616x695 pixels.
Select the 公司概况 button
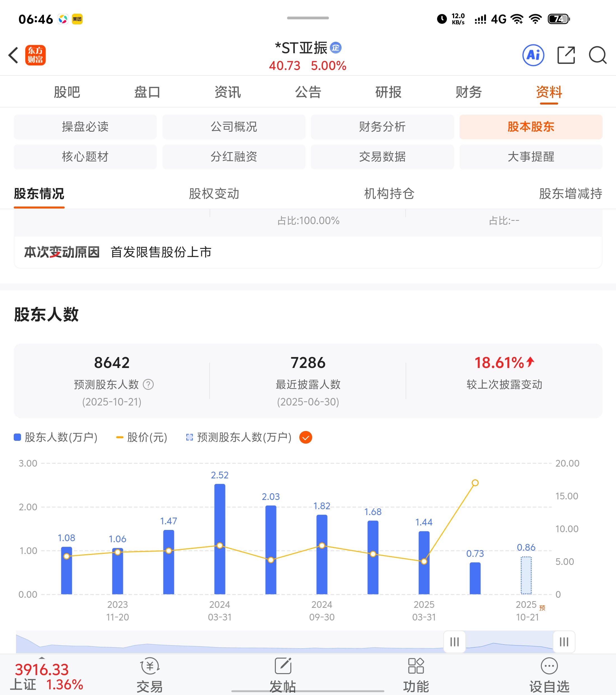[234, 127]
